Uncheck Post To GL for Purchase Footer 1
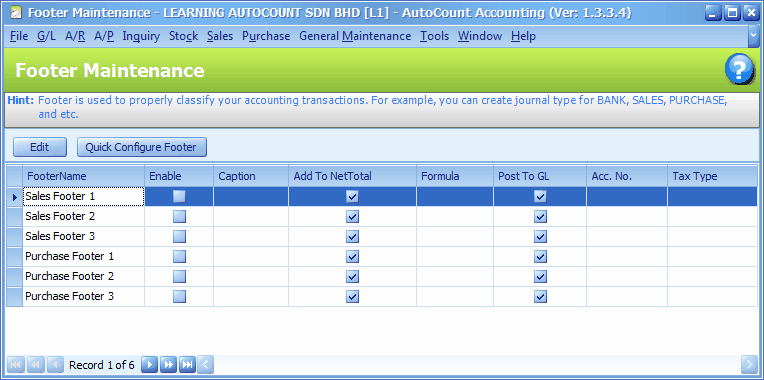The image size is (764, 380). coord(540,256)
